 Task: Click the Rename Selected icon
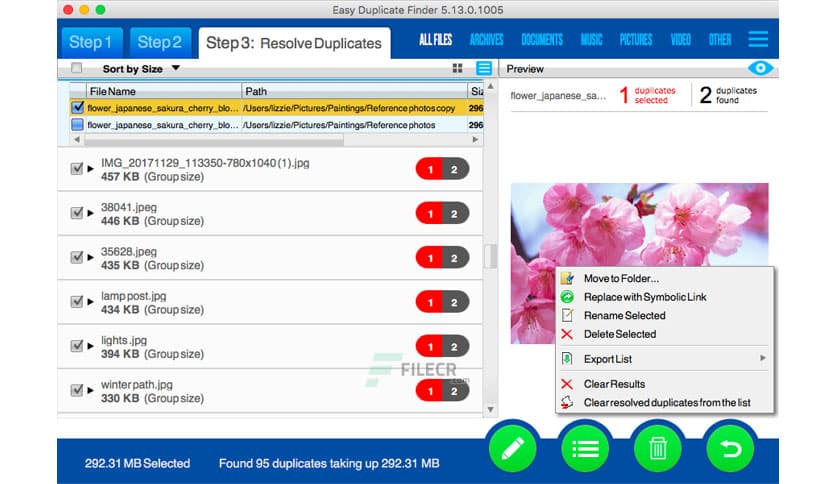click(x=567, y=316)
